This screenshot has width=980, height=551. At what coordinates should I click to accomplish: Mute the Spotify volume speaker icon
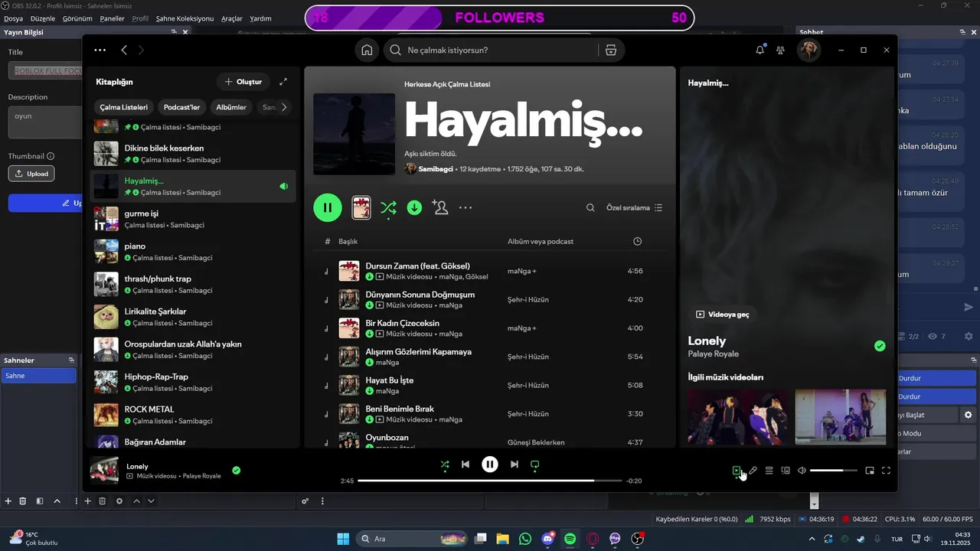click(802, 471)
